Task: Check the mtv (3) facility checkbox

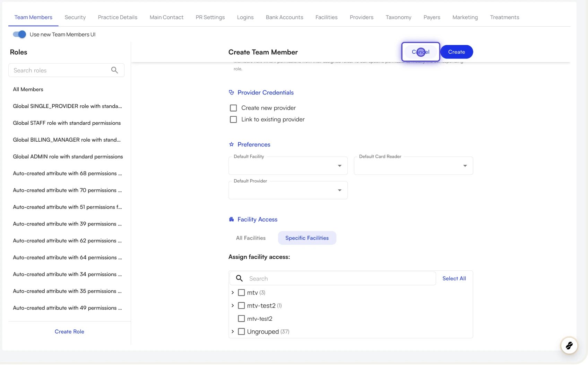Action: pos(241,293)
